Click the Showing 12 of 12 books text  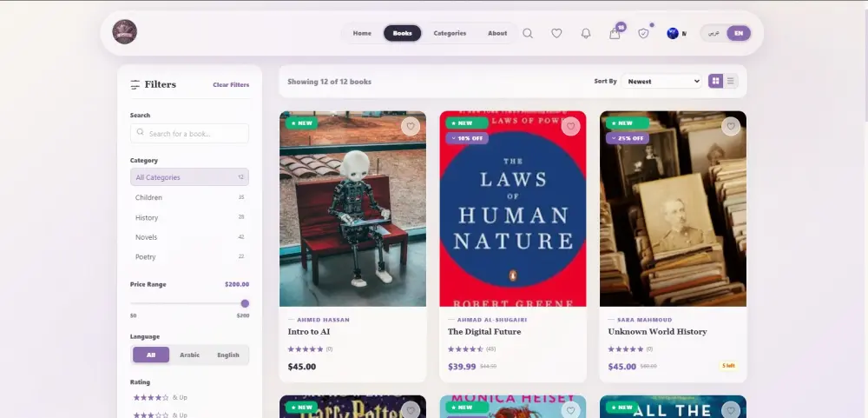(x=329, y=82)
